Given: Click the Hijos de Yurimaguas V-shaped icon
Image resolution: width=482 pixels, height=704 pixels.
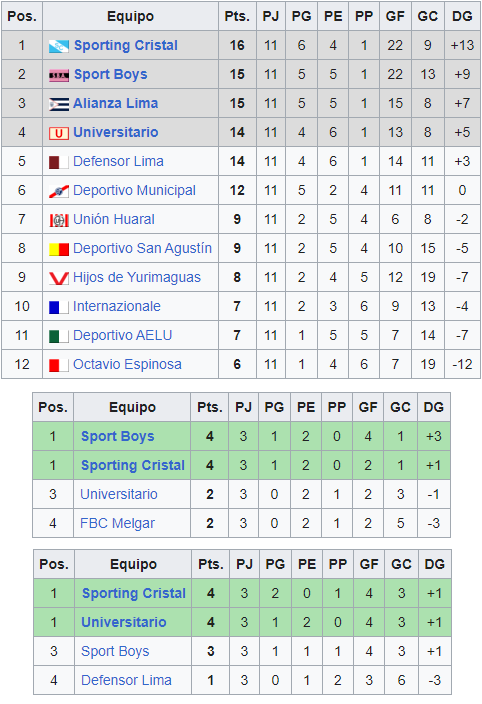Looking at the screenshot, I should [x=59, y=278].
